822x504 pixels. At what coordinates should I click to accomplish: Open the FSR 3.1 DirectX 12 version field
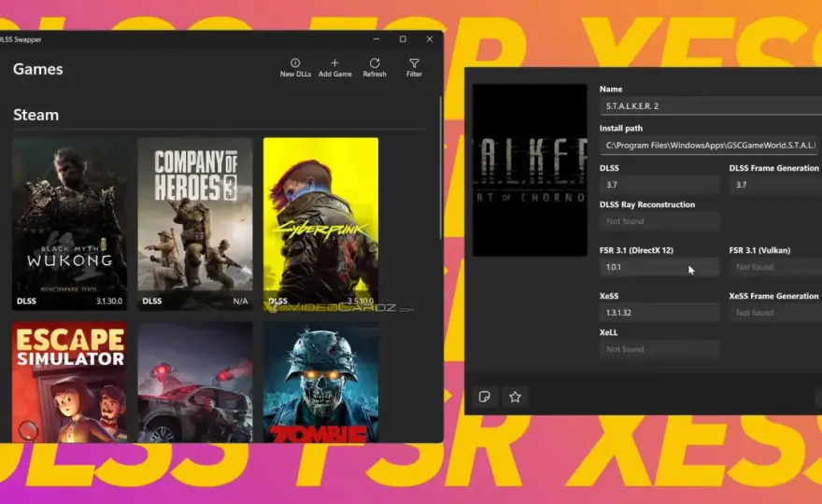[x=659, y=267]
